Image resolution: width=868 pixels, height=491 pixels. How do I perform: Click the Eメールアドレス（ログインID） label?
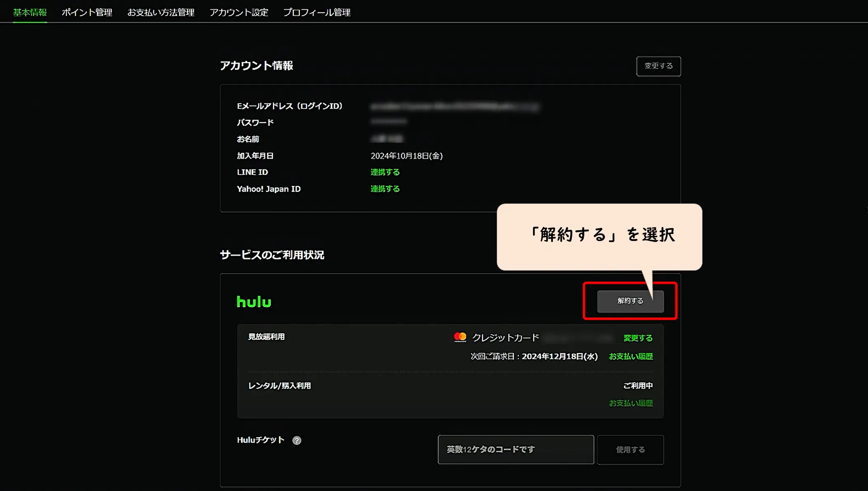pyautogui.click(x=290, y=106)
